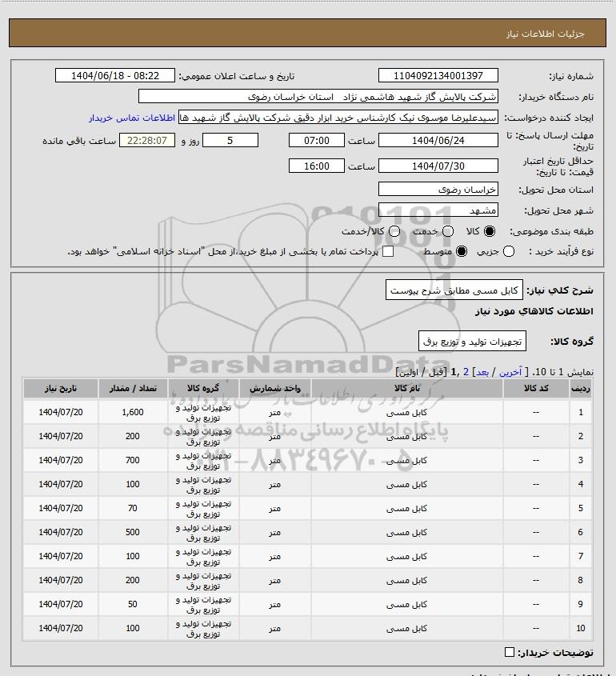
Task: Click the delivery province خراسان رضوی field
Action: click(x=438, y=190)
